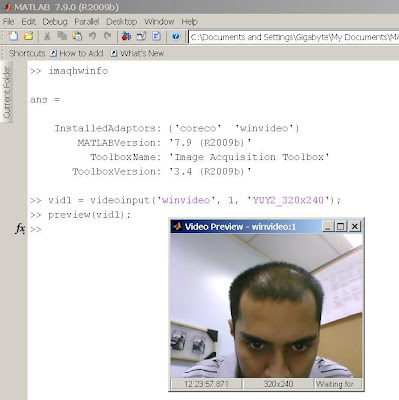Open the Debug menu
Viewport: 399px width, 400px height.
(55, 22)
